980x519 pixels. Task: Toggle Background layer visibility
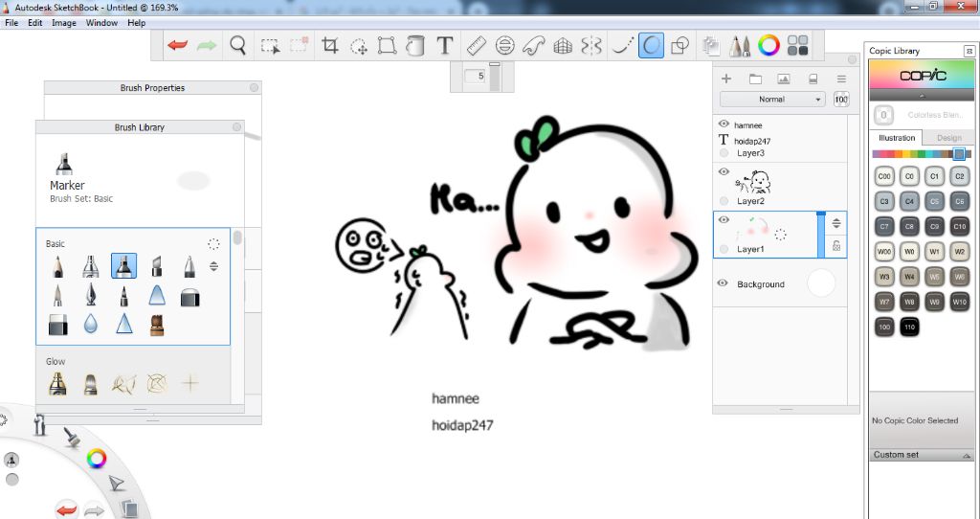pyautogui.click(x=723, y=283)
